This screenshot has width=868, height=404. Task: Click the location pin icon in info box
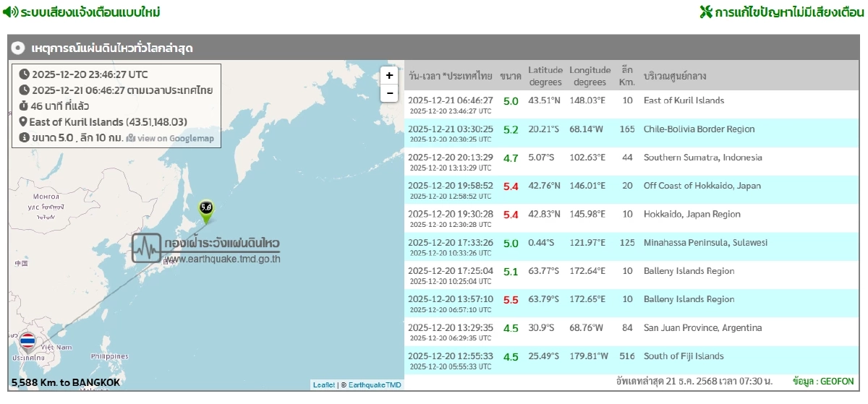pos(23,122)
